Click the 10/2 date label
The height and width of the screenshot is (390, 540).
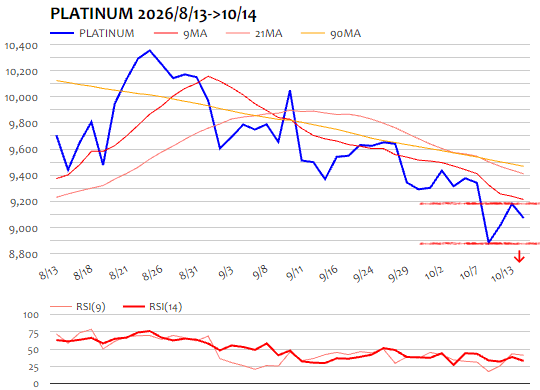click(434, 273)
